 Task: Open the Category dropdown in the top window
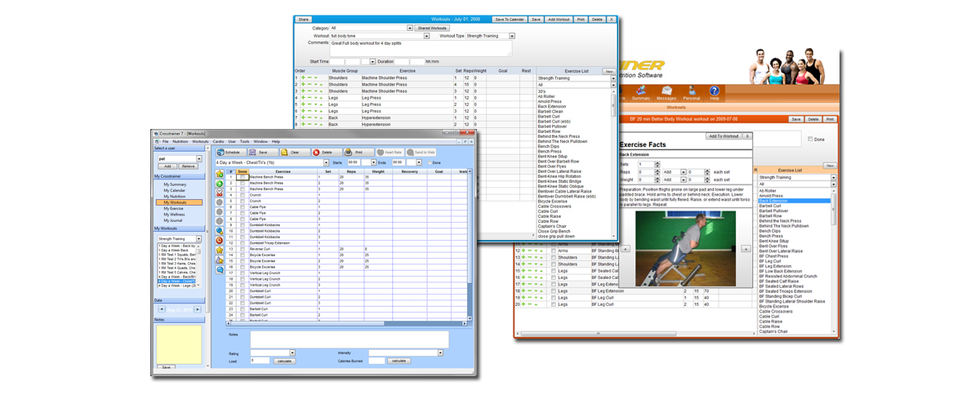point(410,29)
